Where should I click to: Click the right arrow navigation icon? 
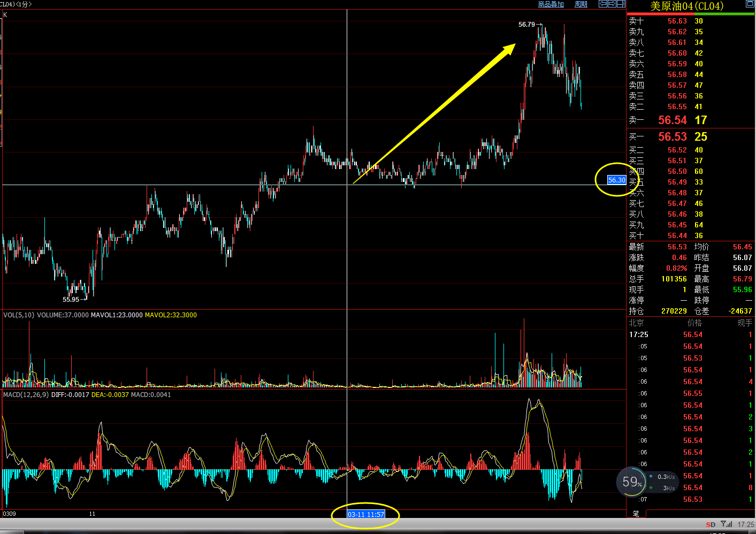coord(612,4)
